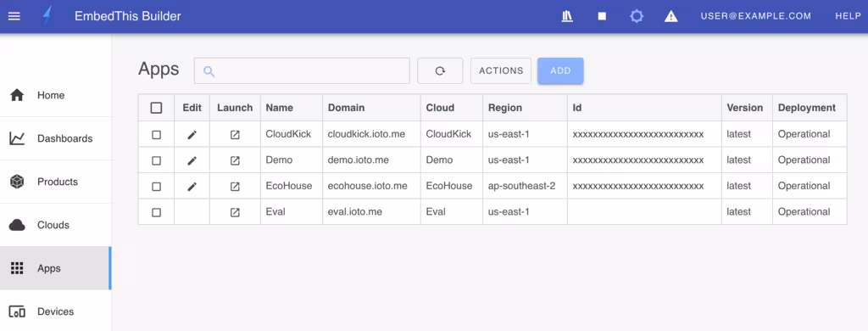Launch the Eval app
This screenshot has width=868, height=331.
tap(235, 212)
